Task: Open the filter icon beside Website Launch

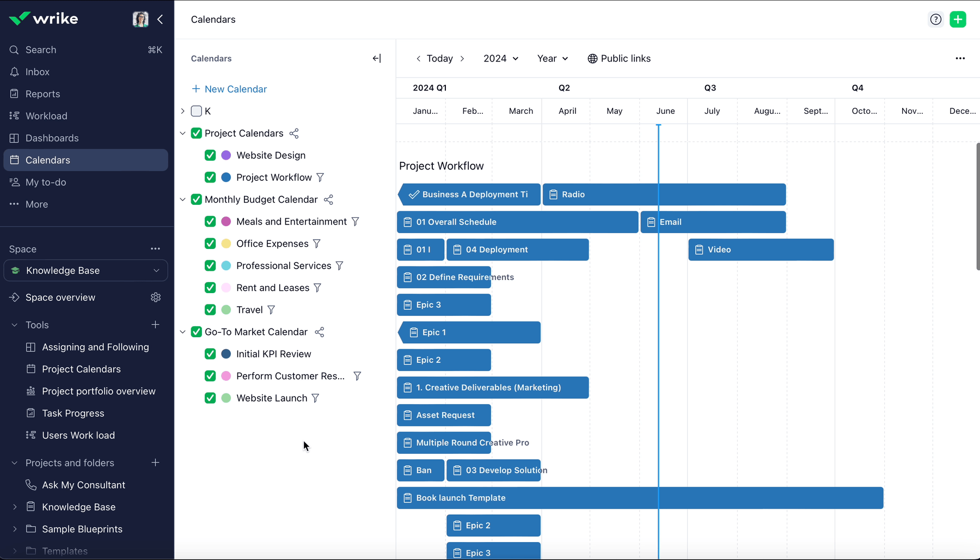Action: 316,398
